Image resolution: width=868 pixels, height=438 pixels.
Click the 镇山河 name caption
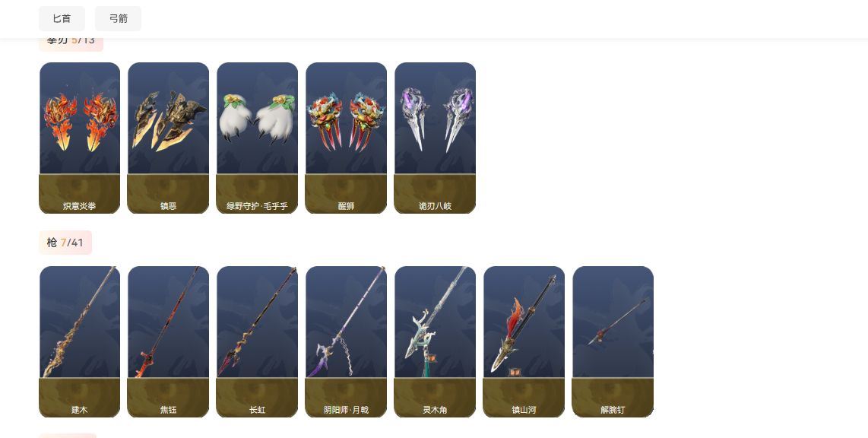[x=524, y=410]
